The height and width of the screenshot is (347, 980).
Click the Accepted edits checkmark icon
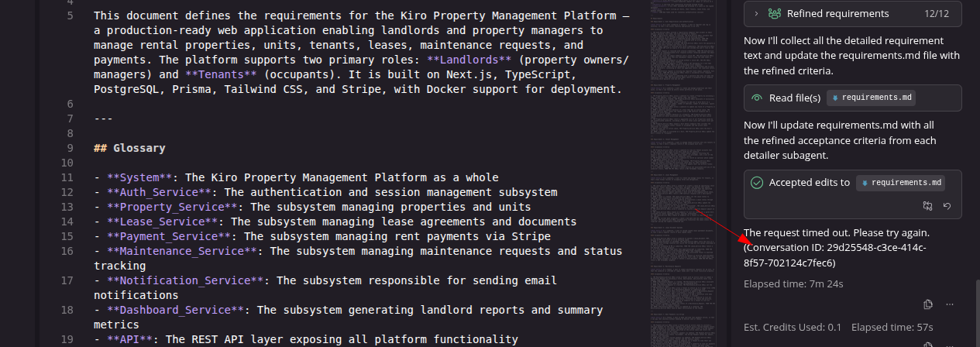click(757, 183)
